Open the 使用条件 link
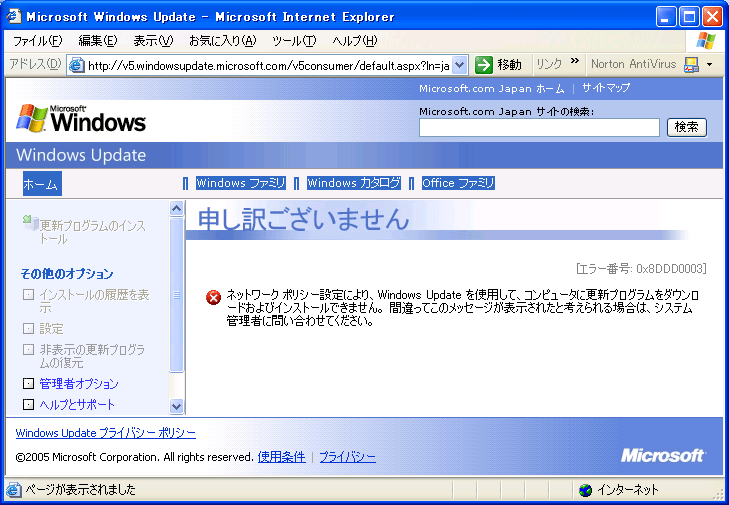The width and height of the screenshot is (729, 505). (x=282, y=457)
